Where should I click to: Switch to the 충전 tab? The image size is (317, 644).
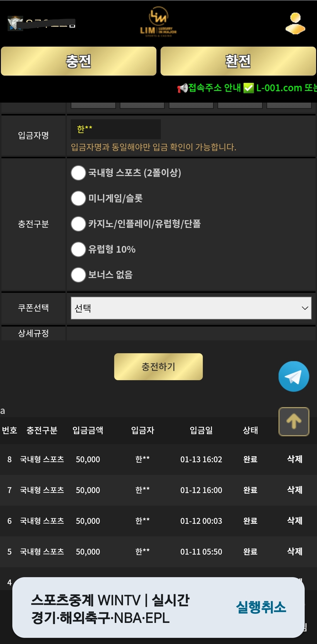point(79,61)
